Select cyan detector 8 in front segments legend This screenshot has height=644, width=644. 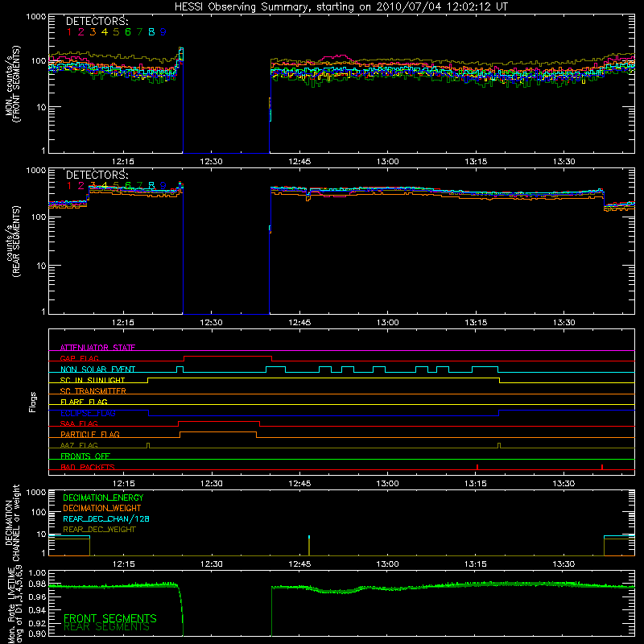pyautogui.click(x=151, y=32)
